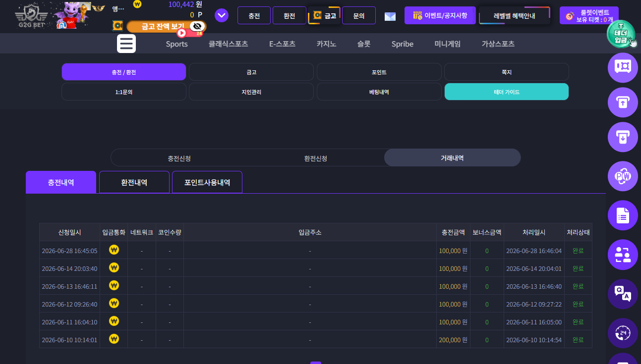Switch to the 포인트사용내역 tab

coord(207,182)
